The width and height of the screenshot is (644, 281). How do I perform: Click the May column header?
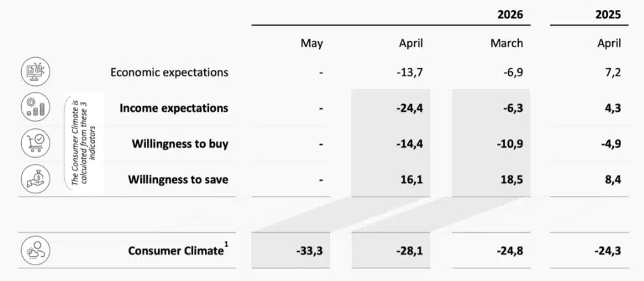pyautogui.click(x=312, y=43)
